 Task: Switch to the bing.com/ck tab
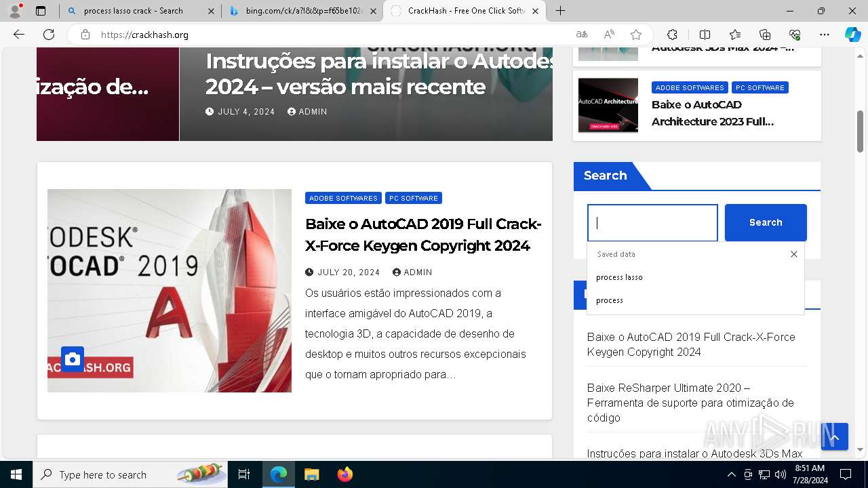(x=304, y=11)
